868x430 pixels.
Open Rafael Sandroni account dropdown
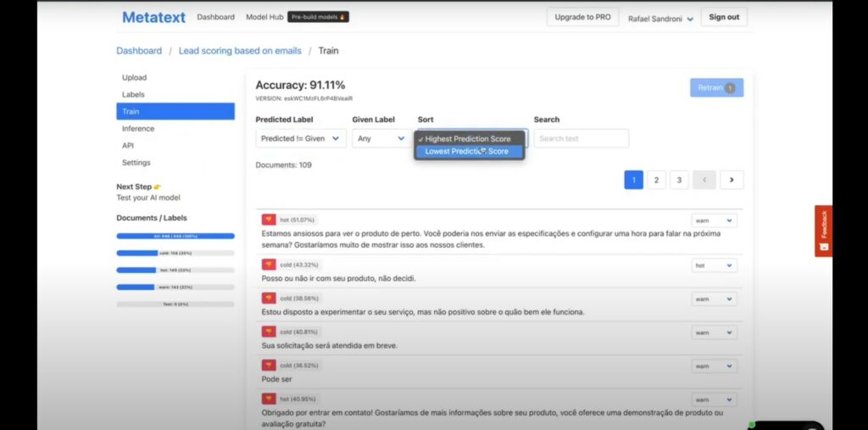pos(660,18)
